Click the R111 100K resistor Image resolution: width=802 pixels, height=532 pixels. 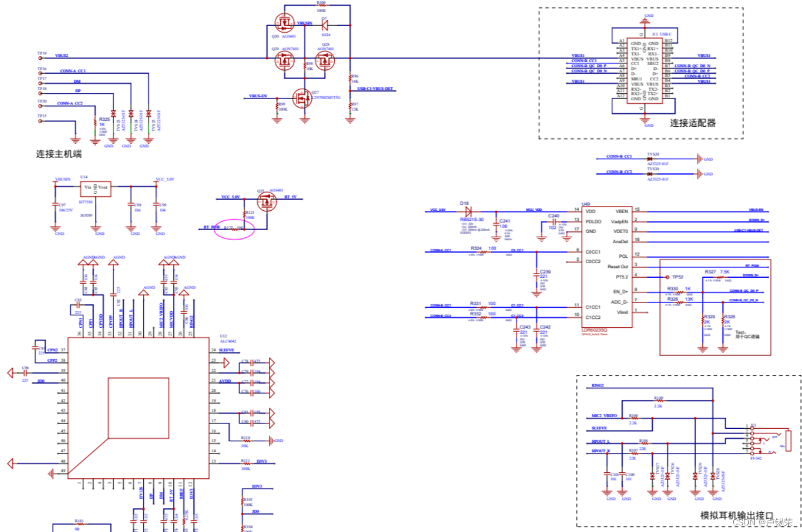click(246, 463)
